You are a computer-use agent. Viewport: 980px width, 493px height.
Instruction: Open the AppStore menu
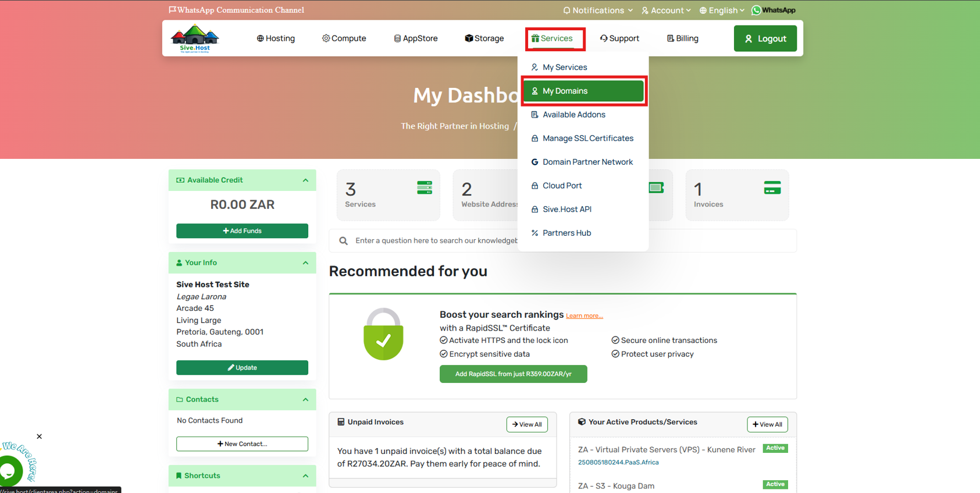pos(416,38)
